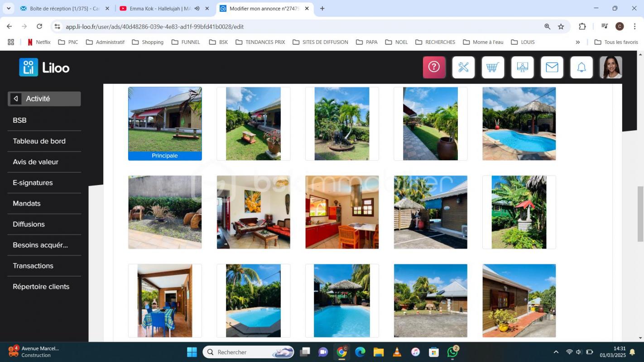Click the page vertical scrollbar thumb

pyautogui.click(x=640, y=214)
